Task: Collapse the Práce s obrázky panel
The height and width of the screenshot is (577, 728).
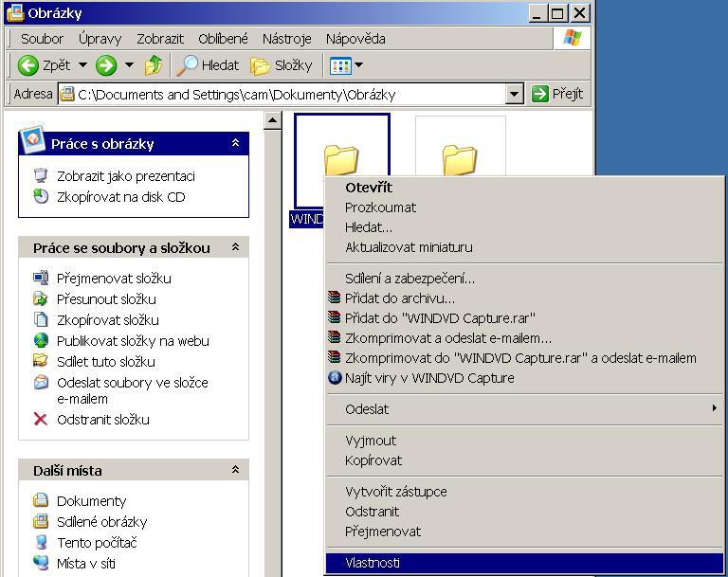Action: click(235, 143)
